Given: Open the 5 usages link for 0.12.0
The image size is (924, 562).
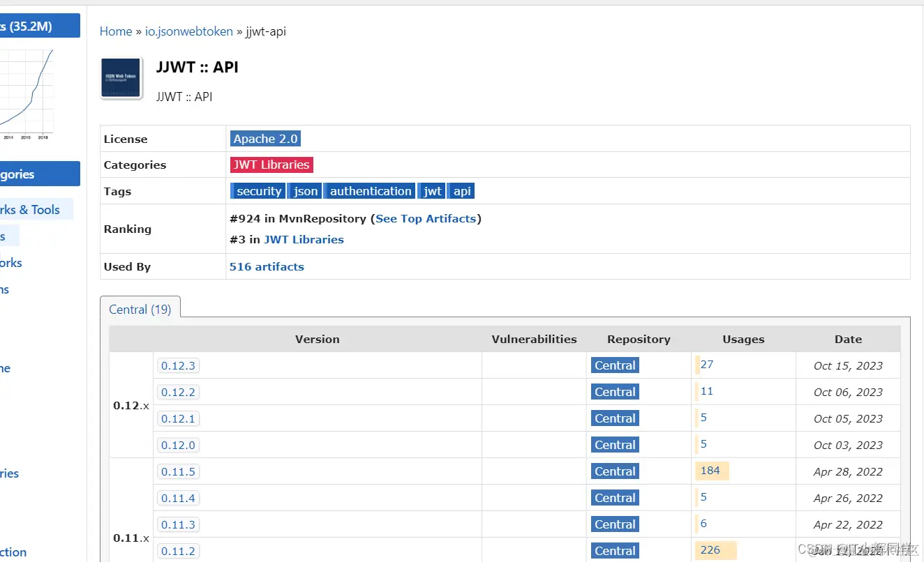Looking at the screenshot, I should 703,444.
